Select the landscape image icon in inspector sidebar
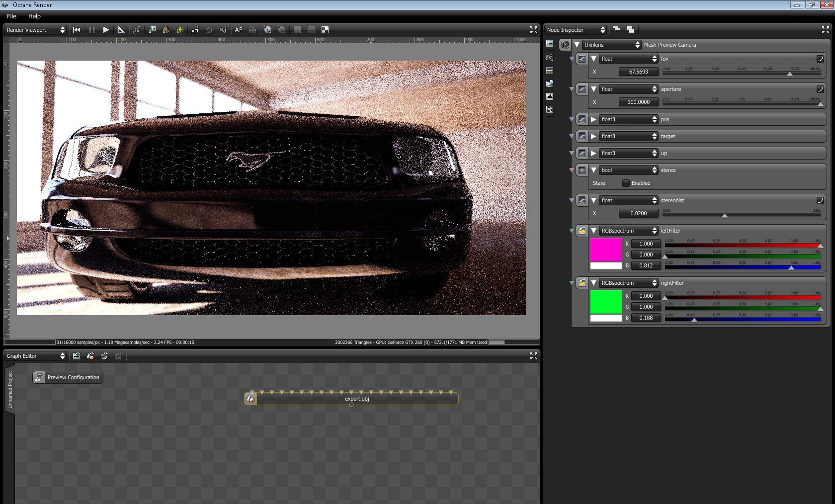This screenshot has width=835, height=504. click(x=550, y=44)
